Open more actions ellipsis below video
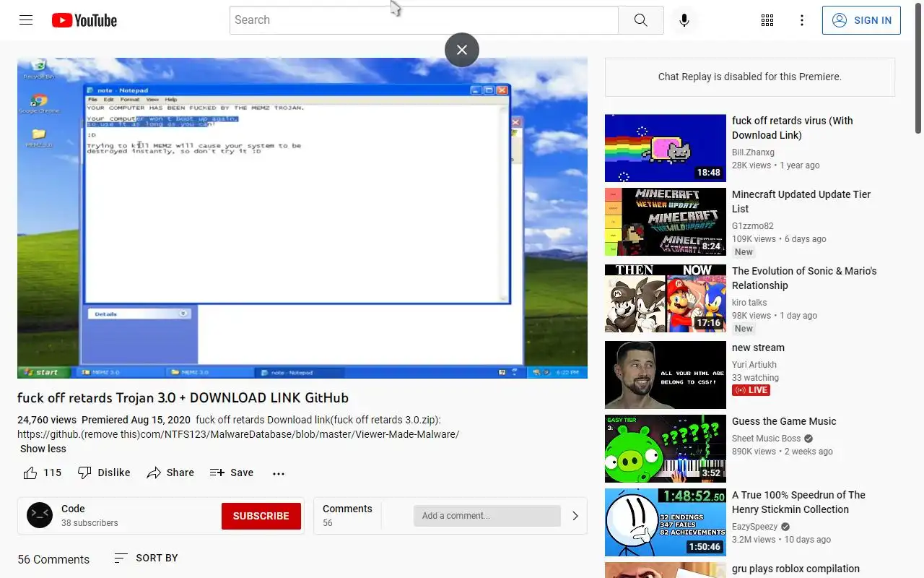 click(x=279, y=473)
